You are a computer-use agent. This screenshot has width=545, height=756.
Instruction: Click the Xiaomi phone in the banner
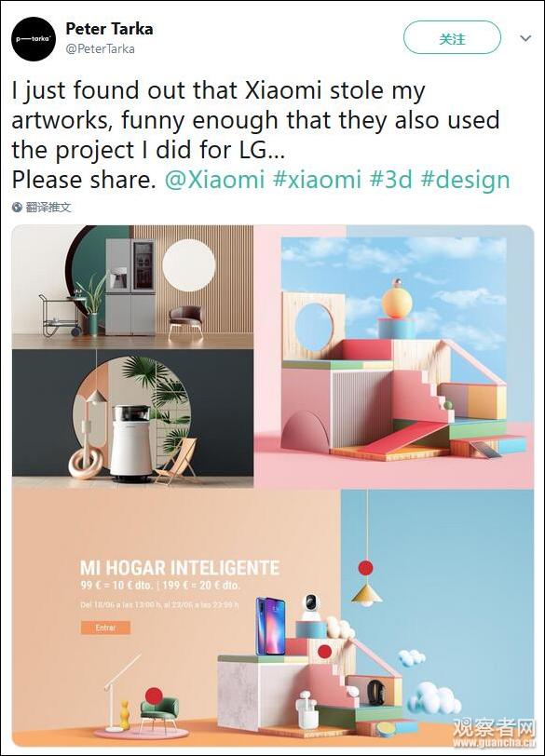[x=270, y=626]
